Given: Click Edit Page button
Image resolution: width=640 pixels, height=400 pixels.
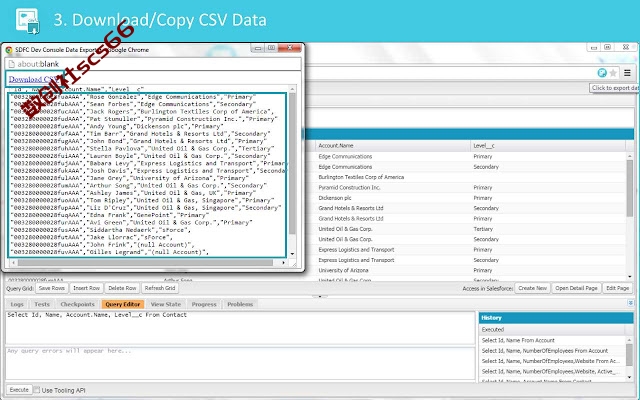Looking at the screenshot, I should pos(617,288).
